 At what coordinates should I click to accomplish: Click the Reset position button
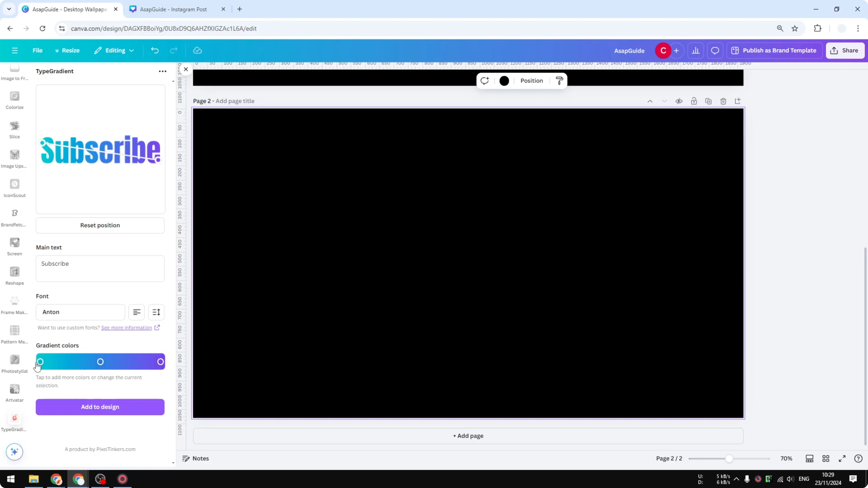[100, 225]
